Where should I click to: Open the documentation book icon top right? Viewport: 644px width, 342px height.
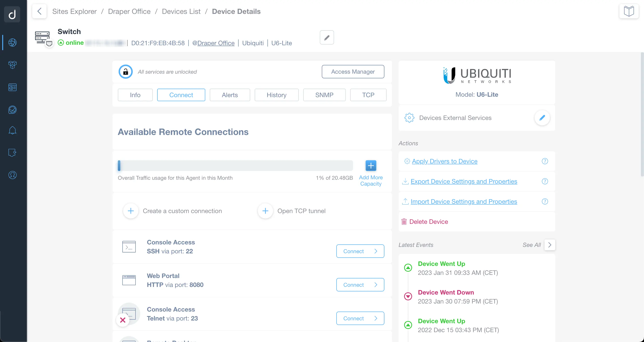[629, 11]
